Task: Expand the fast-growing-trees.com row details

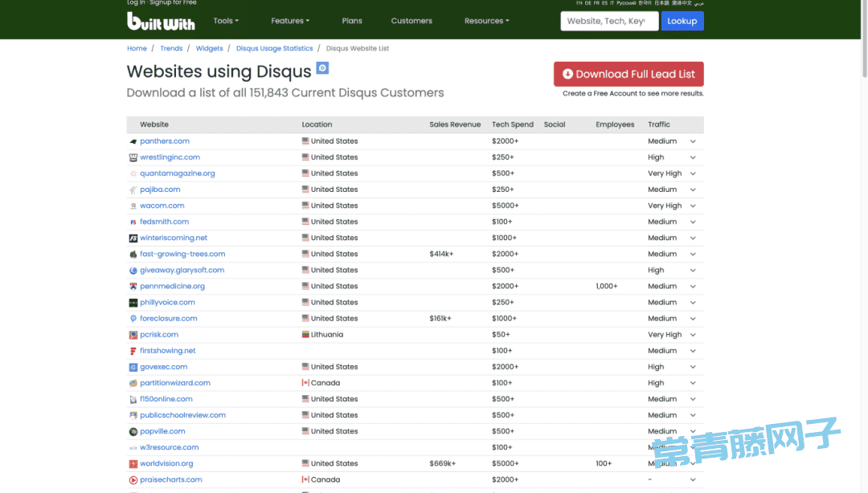Action: tap(693, 255)
